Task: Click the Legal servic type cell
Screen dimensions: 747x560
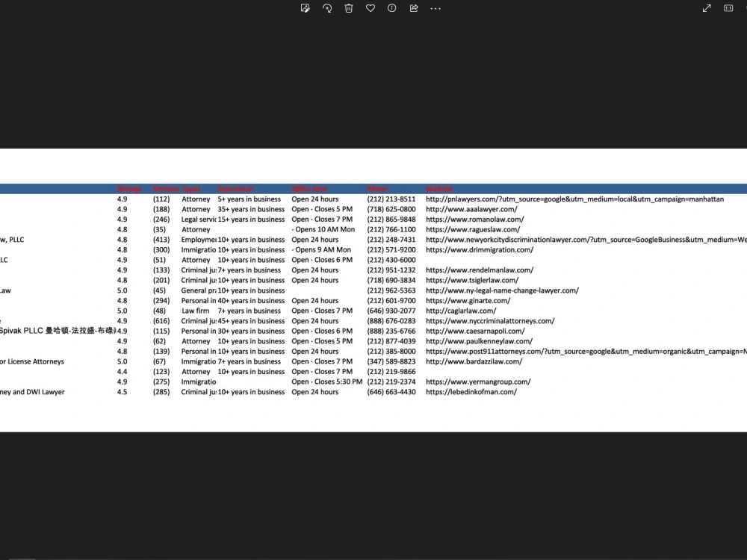Action: pos(199,219)
